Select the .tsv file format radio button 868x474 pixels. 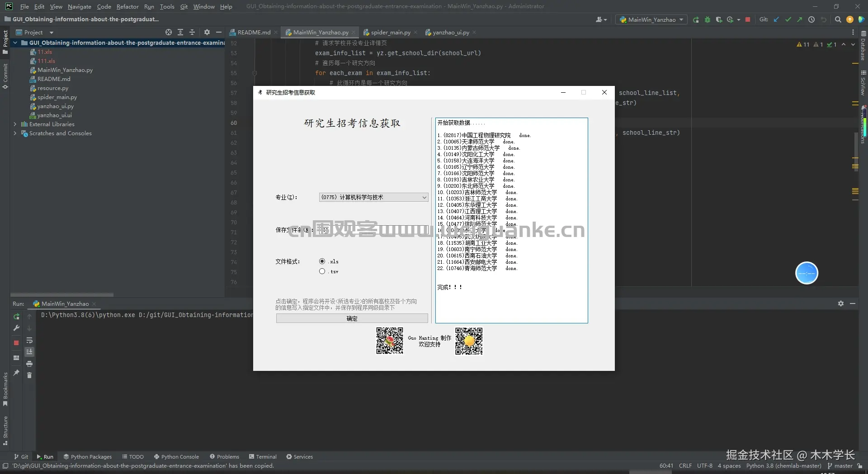click(322, 271)
